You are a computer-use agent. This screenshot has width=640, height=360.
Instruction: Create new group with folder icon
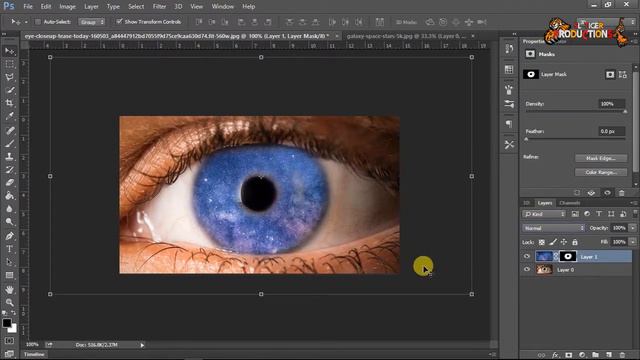click(596, 355)
